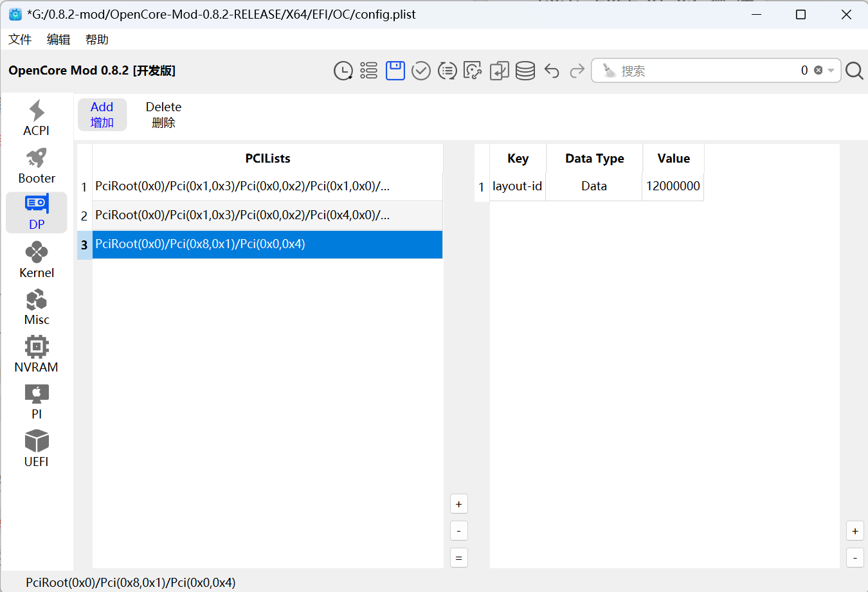
Task: Select the Data type cell
Action: [x=594, y=186]
